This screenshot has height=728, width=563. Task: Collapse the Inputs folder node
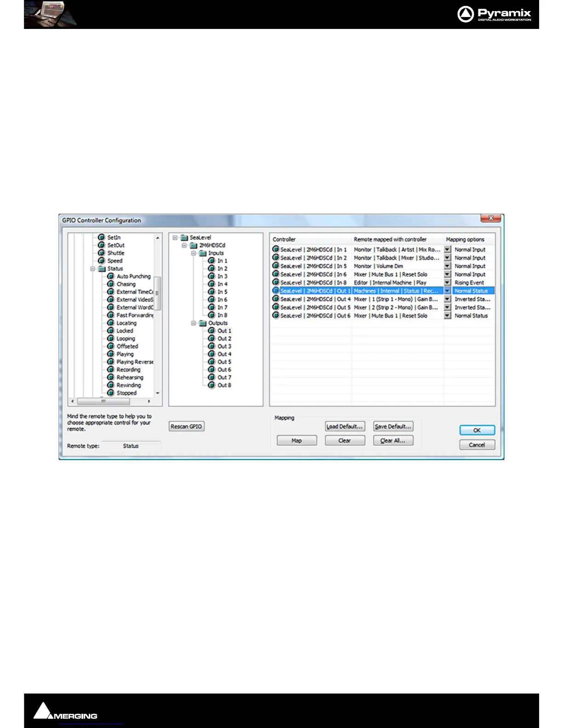click(193, 253)
